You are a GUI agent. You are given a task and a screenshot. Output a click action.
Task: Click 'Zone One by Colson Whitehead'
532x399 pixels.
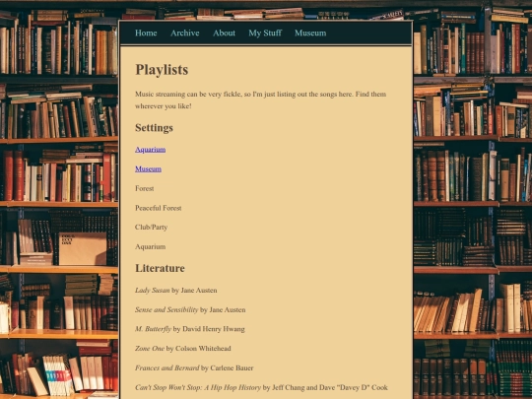point(183,348)
